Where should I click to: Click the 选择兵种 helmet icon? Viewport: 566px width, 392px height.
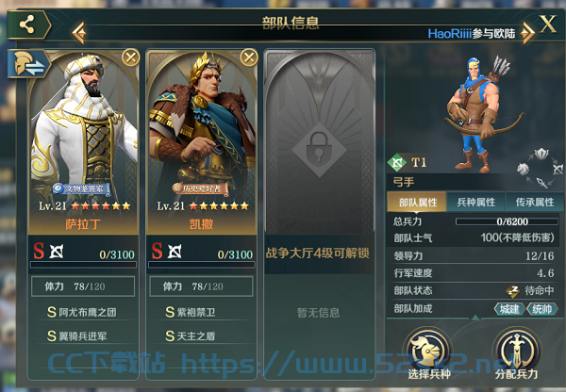point(428,350)
